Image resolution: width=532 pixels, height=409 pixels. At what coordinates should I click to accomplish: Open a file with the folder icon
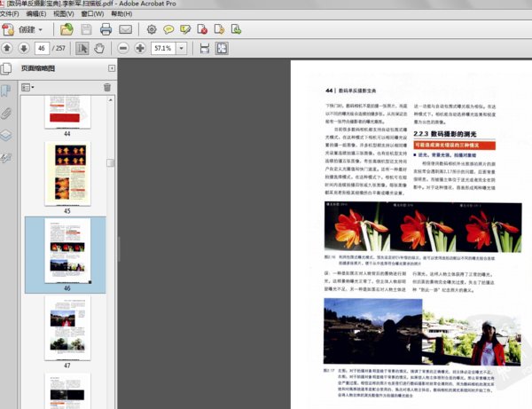click(x=66, y=29)
